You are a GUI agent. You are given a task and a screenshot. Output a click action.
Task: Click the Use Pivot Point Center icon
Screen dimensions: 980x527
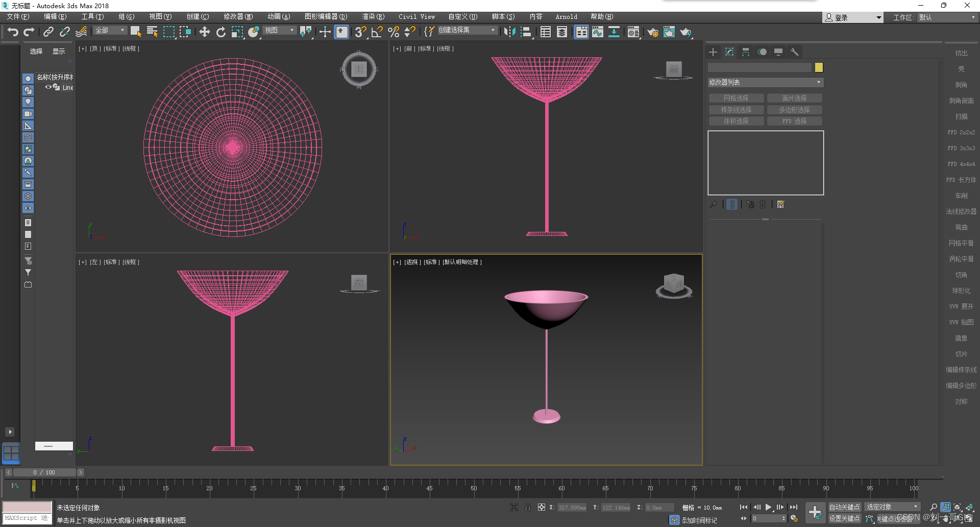click(306, 32)
